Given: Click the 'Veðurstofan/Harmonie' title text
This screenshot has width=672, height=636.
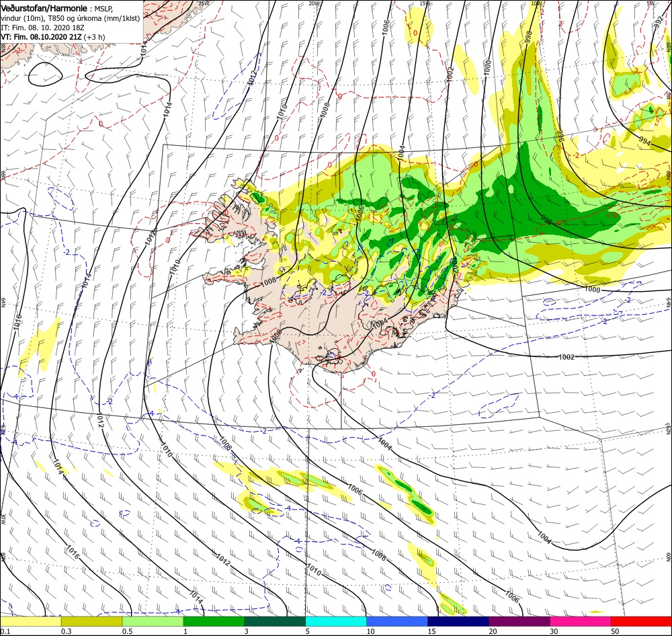Looking at the screenshot, I should (x=44, y=8).
